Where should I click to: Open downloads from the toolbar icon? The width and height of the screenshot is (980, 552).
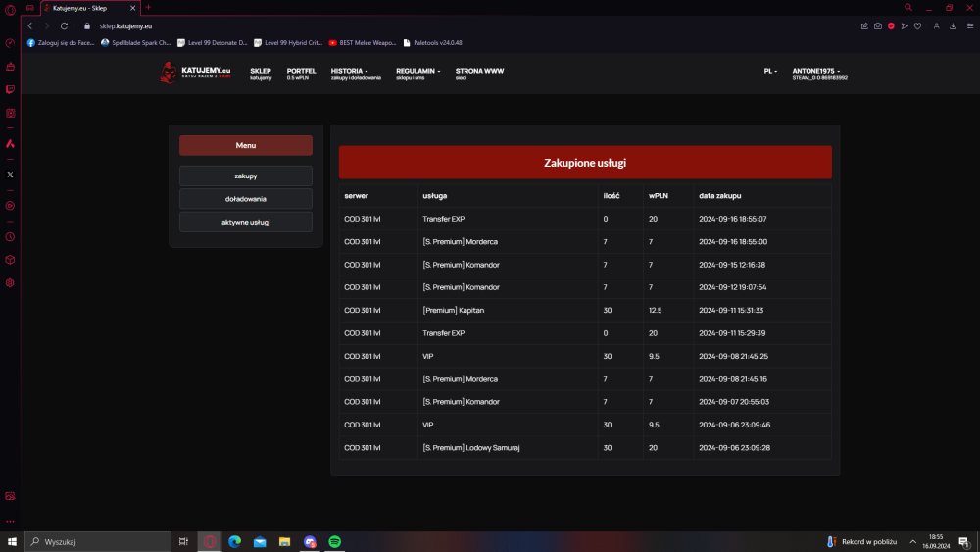click(954, 26)
